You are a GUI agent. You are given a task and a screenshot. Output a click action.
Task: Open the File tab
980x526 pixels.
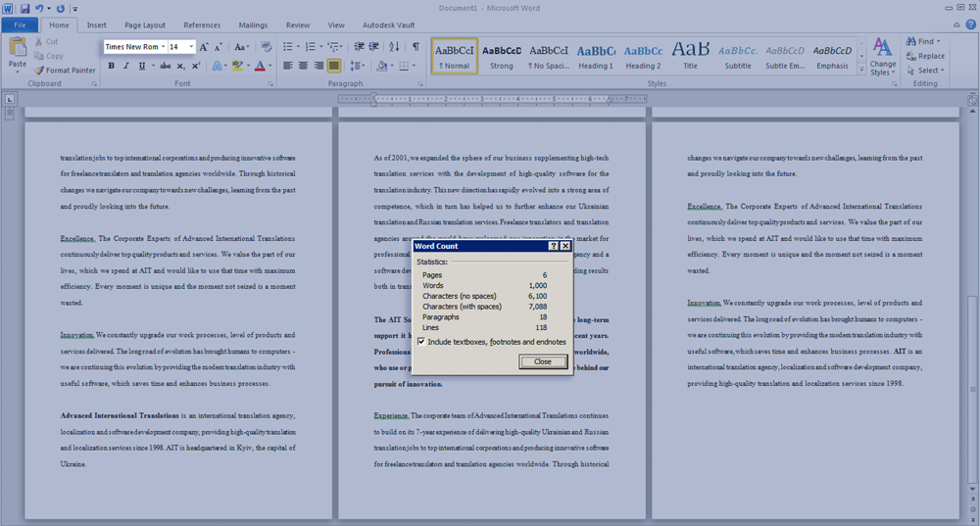[x=20, y=25]
